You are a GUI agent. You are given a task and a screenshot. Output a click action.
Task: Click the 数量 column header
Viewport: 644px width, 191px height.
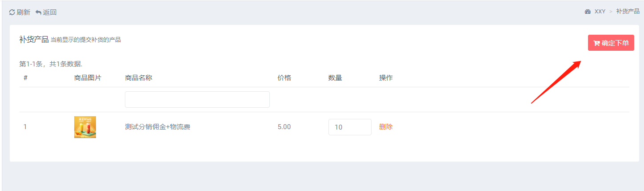(335, 78)
